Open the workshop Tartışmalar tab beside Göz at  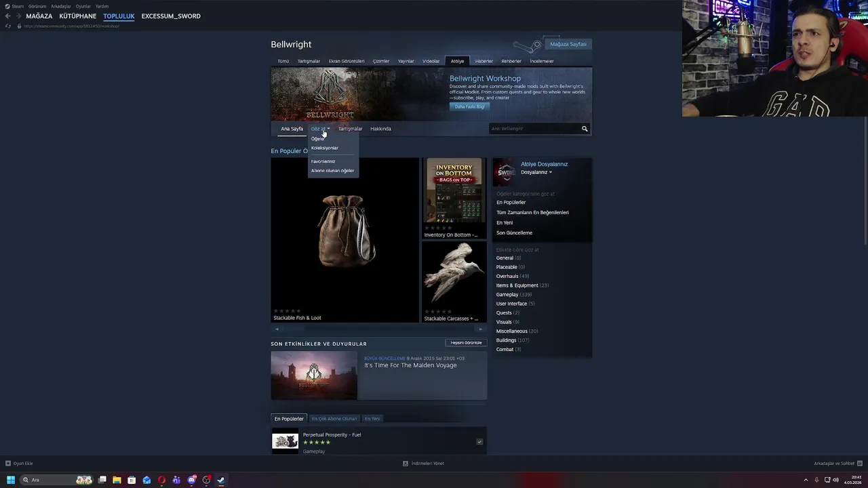350,129
